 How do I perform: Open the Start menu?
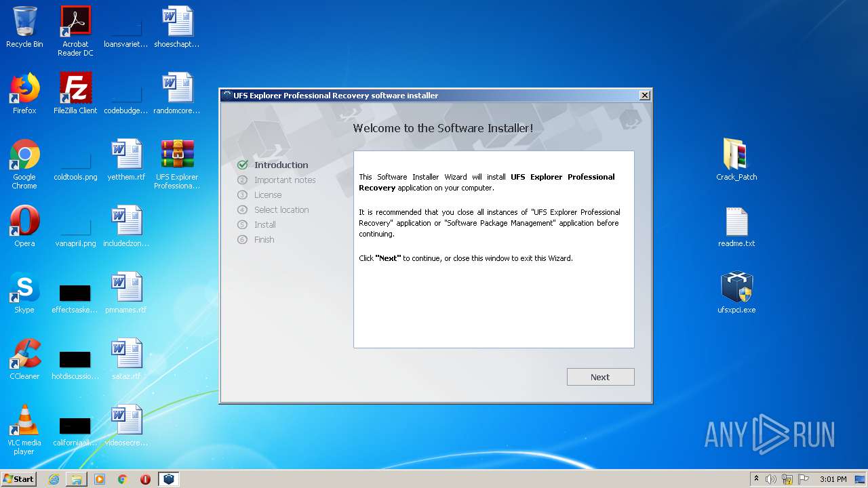[x=18, y=479]
